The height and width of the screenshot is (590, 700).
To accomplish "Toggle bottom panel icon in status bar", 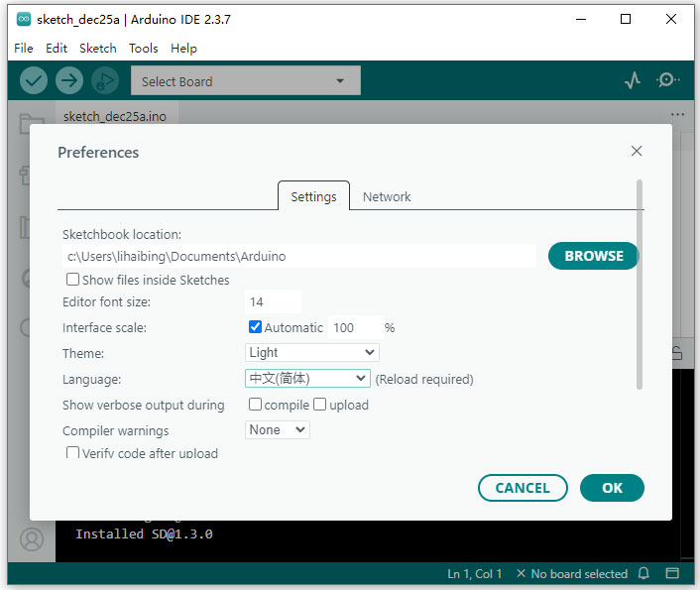I will [672, 573].
